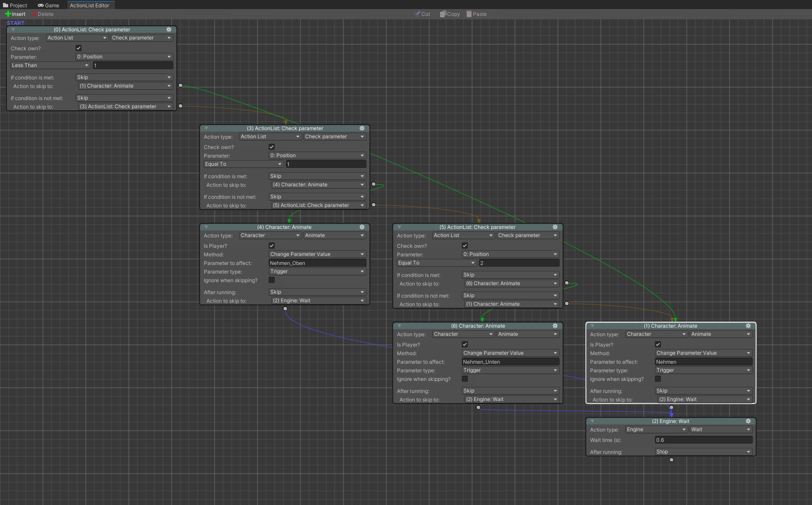The height and width of the screenshot is (505, 812).
Task: Click node (3) condition-met output socket
Action: click(373, 184)
